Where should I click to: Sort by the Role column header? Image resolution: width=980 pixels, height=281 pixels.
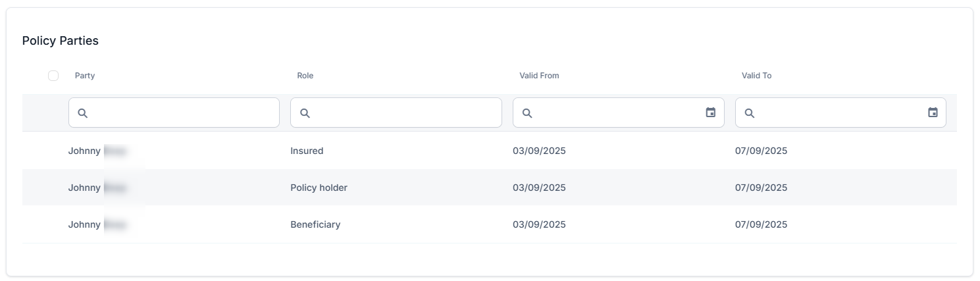point(305,76)
